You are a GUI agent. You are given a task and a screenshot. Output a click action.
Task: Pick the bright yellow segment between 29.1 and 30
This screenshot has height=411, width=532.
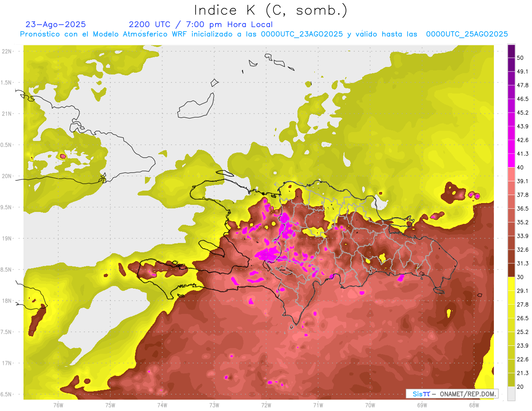511,284
